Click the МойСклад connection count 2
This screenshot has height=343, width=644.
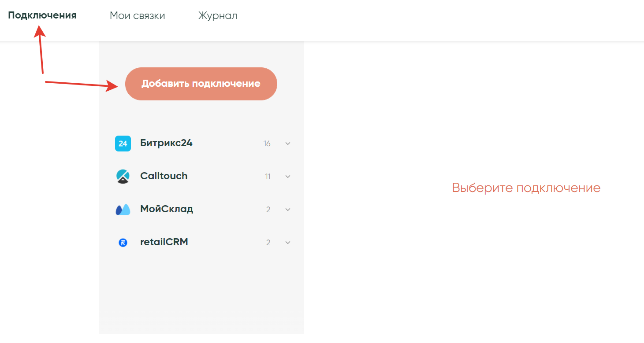[x=268, y=210]
